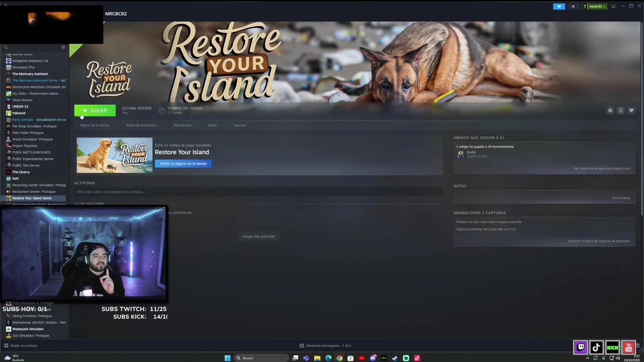Select My Suika - Watermelon Game
The image size is (644, 362).
coord(35,94)
